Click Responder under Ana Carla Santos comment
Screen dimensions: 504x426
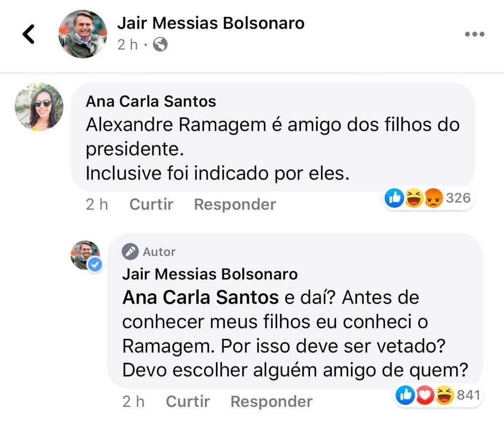click(235, 204)
